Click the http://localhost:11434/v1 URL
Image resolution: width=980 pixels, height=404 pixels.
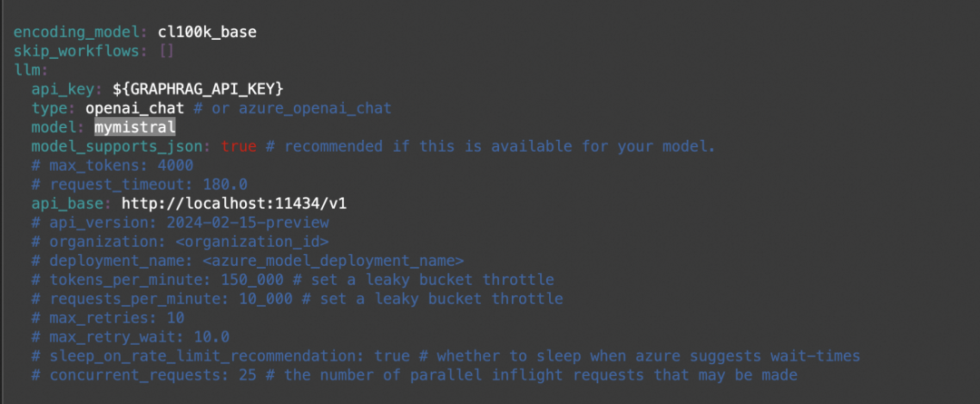(x=234, y=203)
